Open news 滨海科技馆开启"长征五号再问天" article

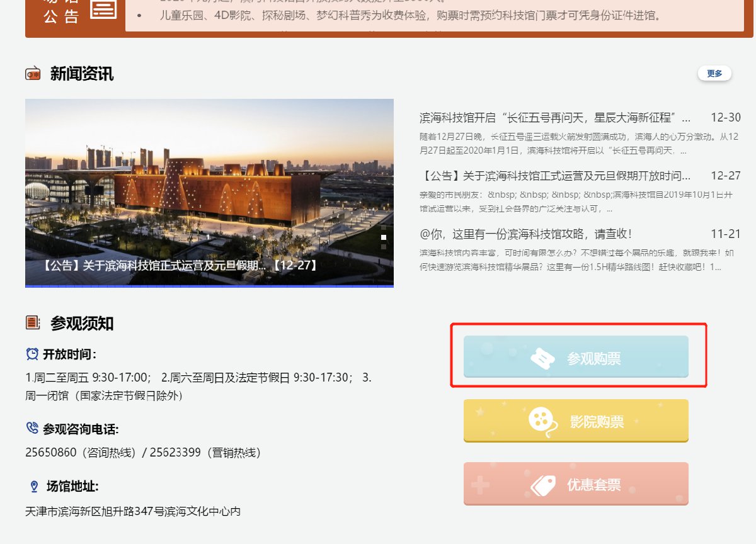555,118
